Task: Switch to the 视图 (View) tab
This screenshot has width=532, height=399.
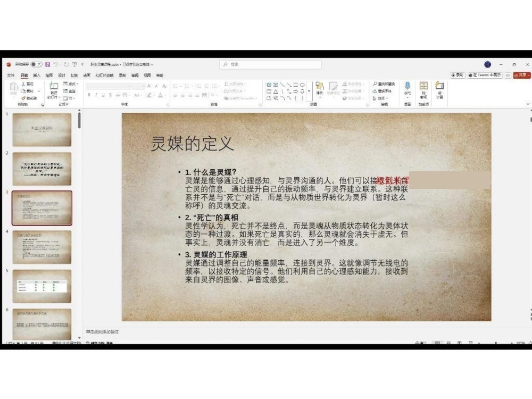Action: pos(147,76)
